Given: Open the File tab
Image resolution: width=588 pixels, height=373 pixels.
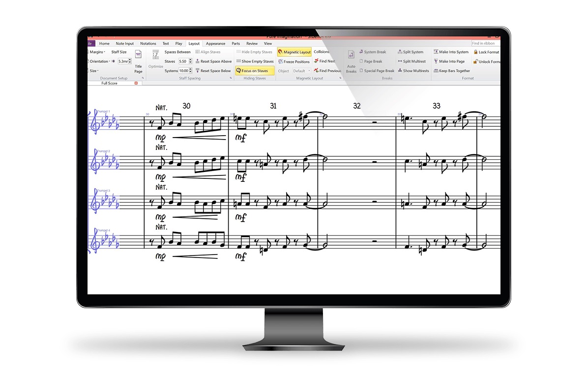Looking at the screenshot, I should coord(91,43).
